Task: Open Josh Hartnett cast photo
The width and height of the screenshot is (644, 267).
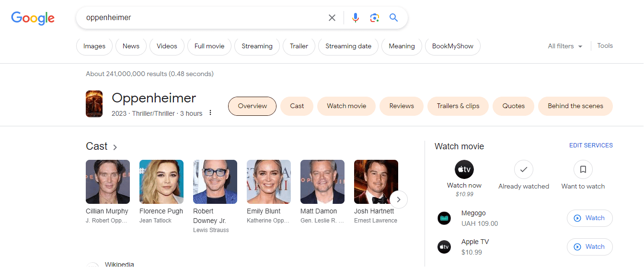Action: point(376,182)
